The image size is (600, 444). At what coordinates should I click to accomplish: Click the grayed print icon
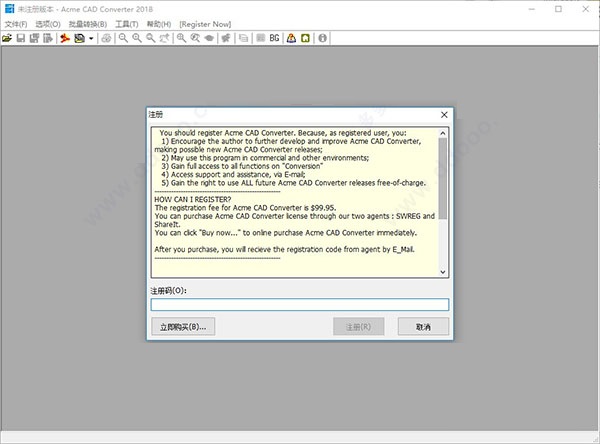pyautogui.click(x=106, y=38)
